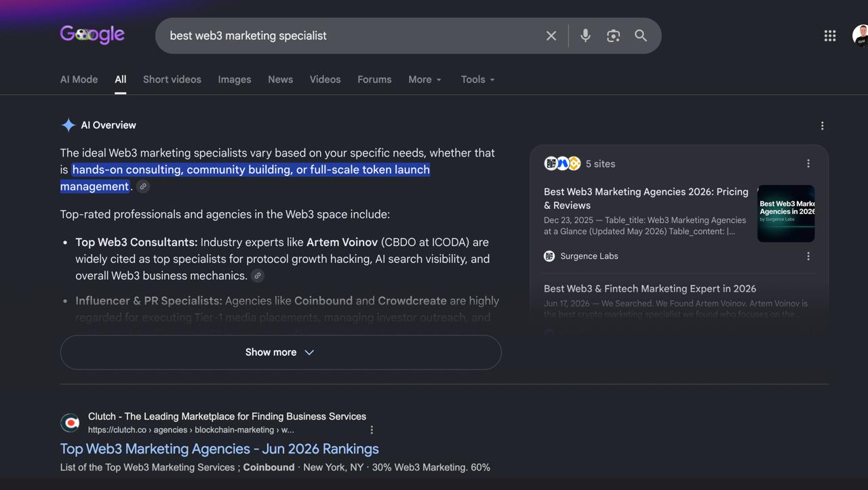Open Clutch result three-dot menu
The width and height of the screenshot is (868, 490).
372,430
